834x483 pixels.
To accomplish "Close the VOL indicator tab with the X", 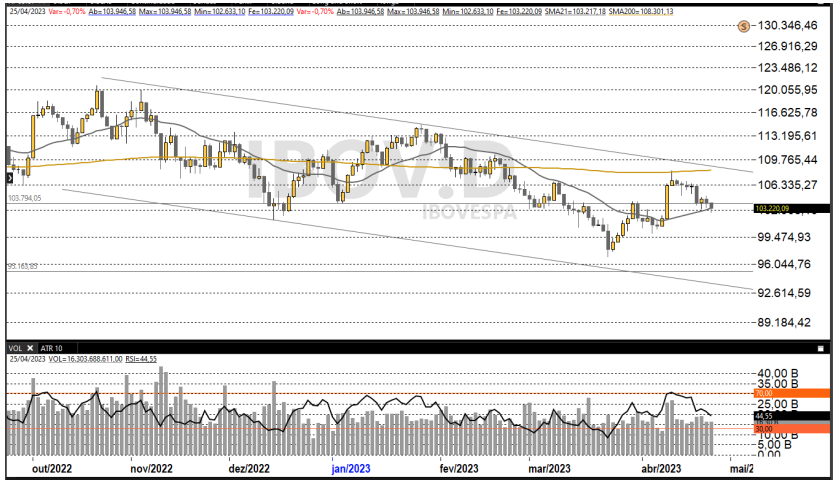I will tap(30, 347).
